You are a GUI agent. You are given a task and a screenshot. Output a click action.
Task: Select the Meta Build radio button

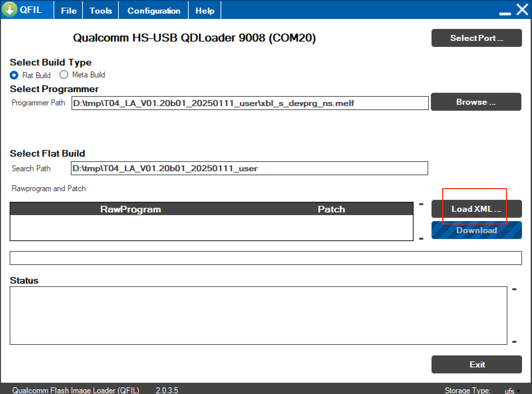pos(64,74)
